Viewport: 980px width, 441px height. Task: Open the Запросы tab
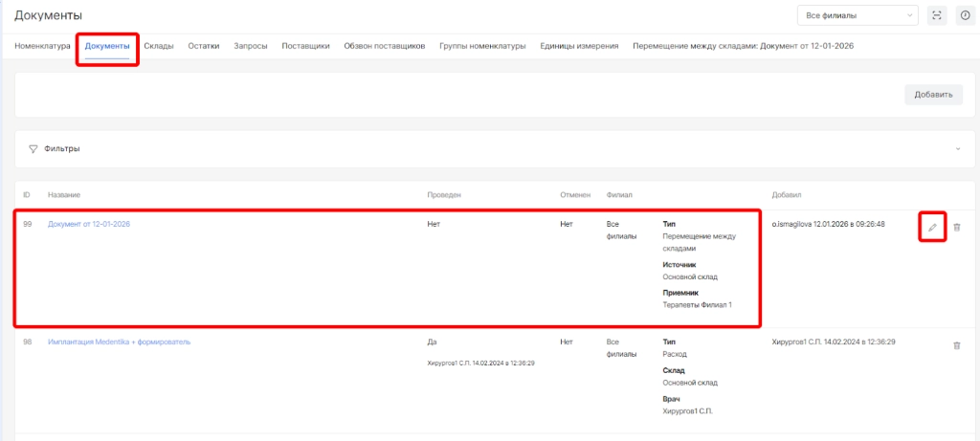tap(251, 46)
